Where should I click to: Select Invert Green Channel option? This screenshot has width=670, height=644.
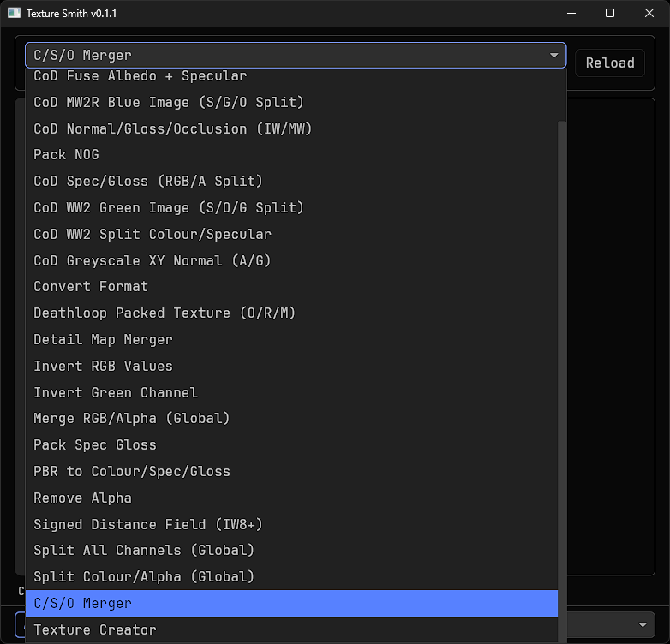[292, 392]
